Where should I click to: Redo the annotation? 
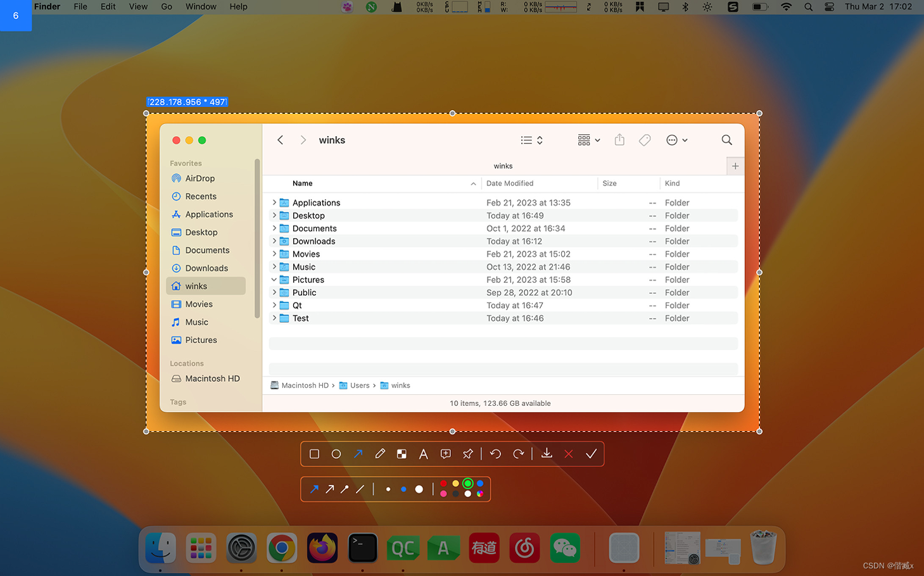[518, 454]
